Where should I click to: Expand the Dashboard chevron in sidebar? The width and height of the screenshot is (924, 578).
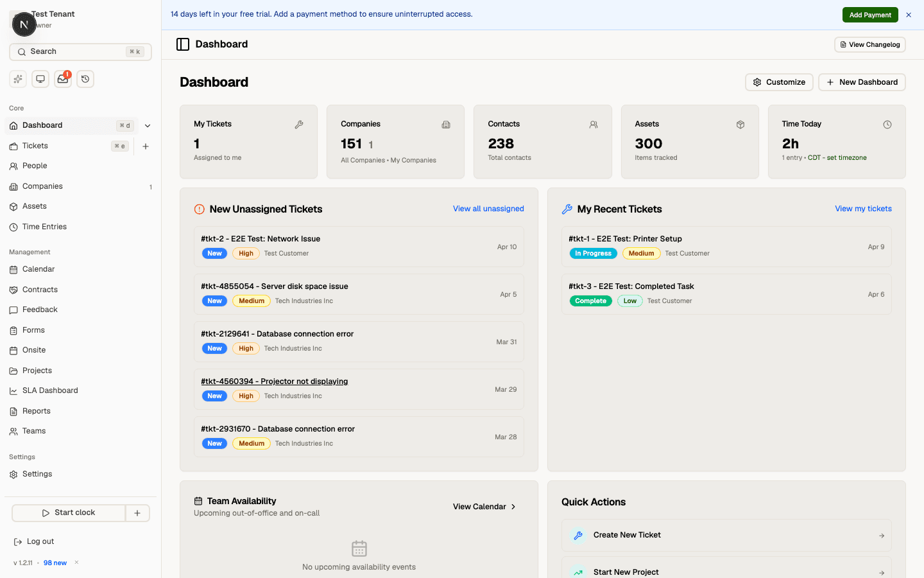pos(148,126)
